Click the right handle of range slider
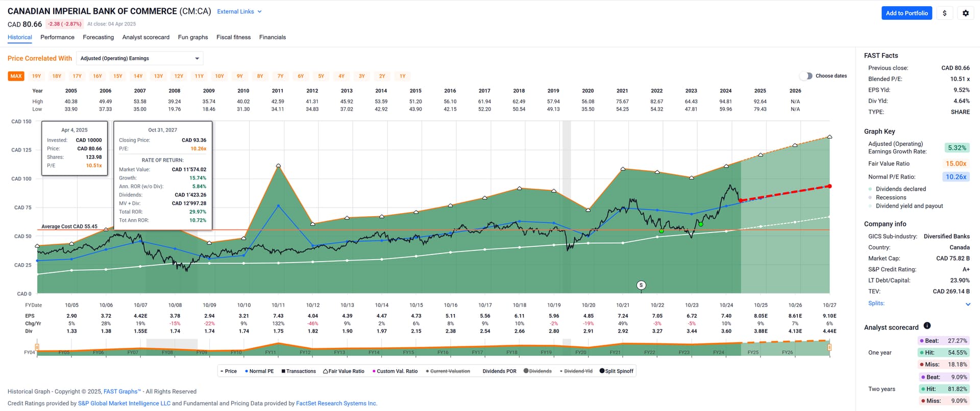 [829, 348]
